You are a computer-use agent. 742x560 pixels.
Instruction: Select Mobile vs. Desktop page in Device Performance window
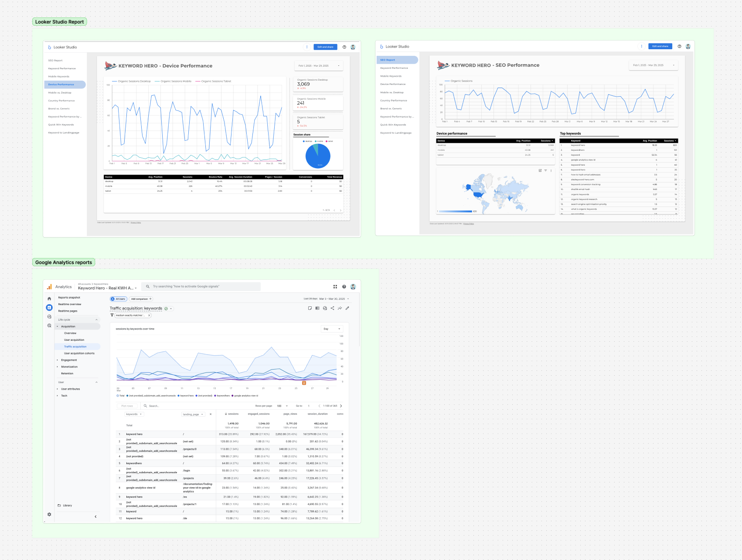click(x=60, y=92)
